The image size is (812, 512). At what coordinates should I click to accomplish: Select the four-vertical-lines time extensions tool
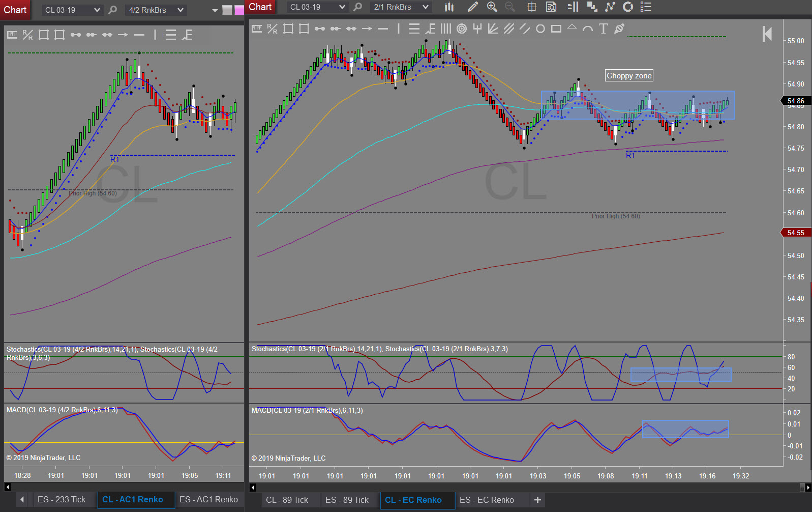(x=446, y=29)
